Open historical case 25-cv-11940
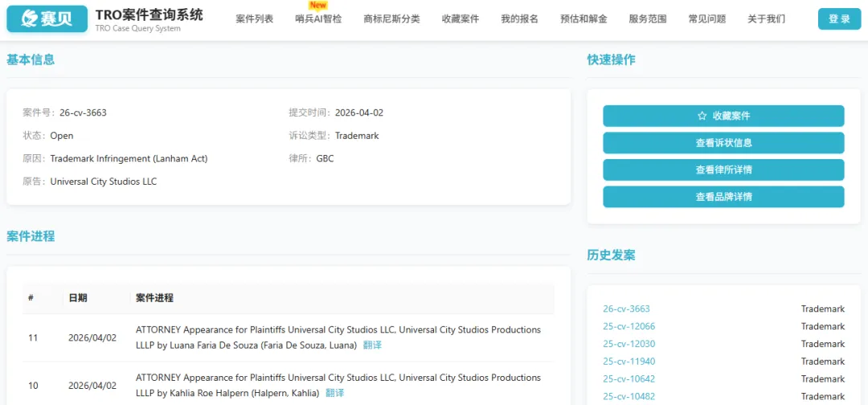Screen dimensions: 868x405 coord(628,362)
